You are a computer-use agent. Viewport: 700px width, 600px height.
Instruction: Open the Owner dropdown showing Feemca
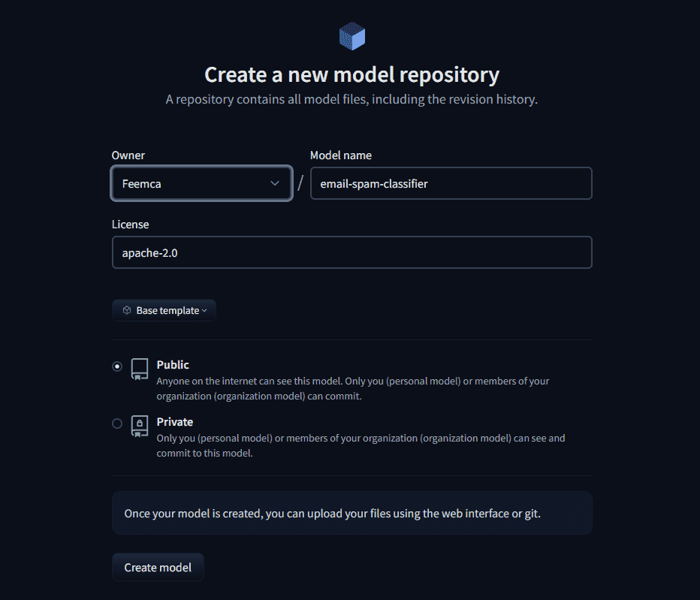pos(202,183)
